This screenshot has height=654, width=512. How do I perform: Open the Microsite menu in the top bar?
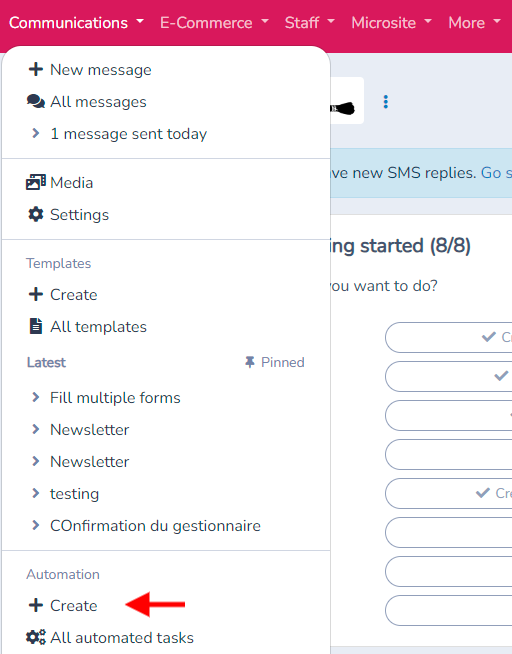click(392, 23)
